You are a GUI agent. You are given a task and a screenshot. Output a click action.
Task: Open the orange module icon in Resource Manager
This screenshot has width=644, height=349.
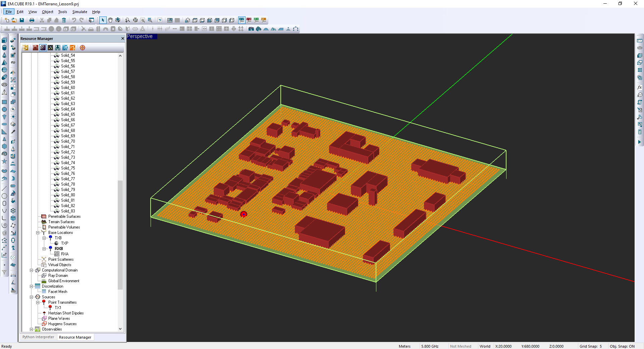tap(72, 48)
